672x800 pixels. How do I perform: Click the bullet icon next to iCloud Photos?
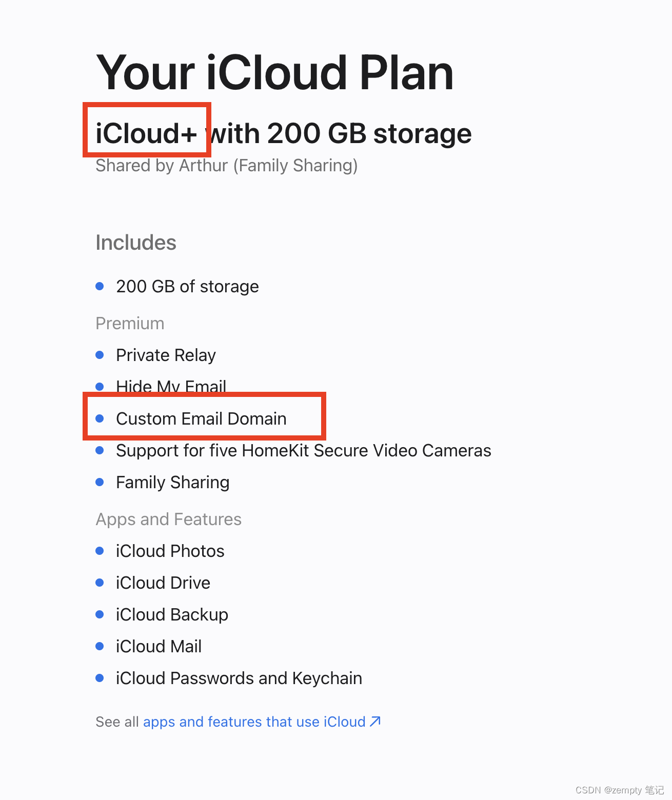[x=100, y=551]
